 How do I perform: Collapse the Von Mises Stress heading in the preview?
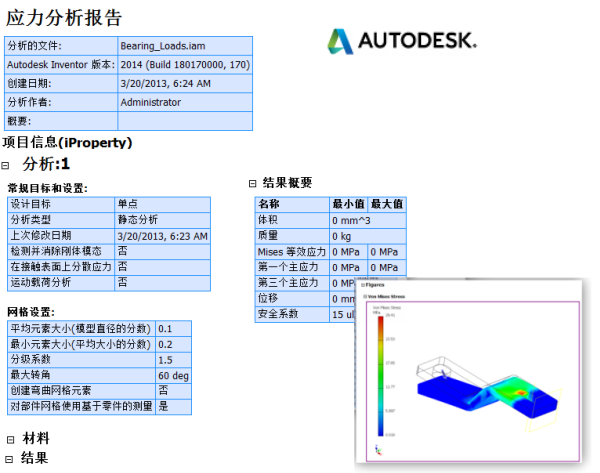pyautogui.click(x=365, y=297)
